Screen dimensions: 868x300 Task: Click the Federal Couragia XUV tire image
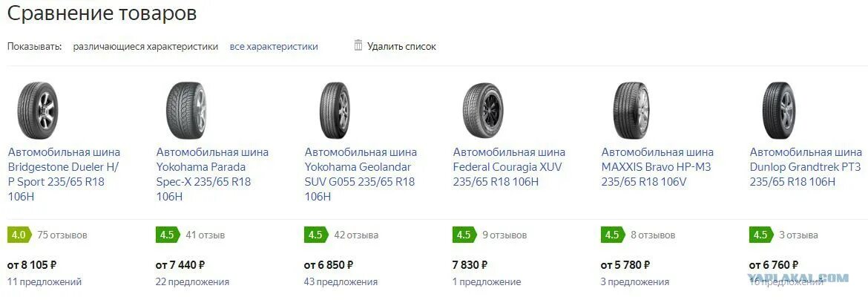tap(483, 108)
